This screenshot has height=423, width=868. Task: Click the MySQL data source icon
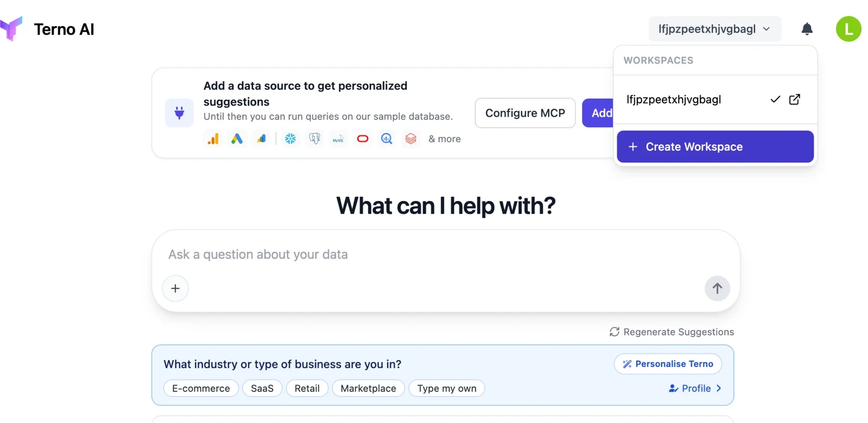339,139
